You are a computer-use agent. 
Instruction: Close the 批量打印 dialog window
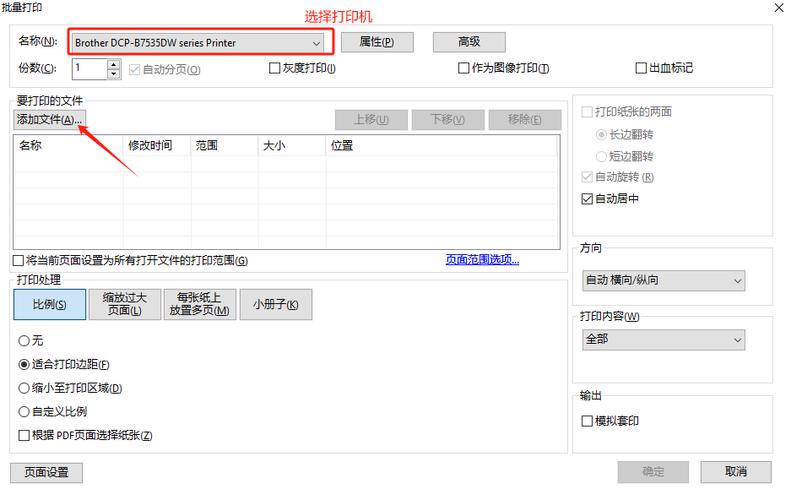point(779,8)
